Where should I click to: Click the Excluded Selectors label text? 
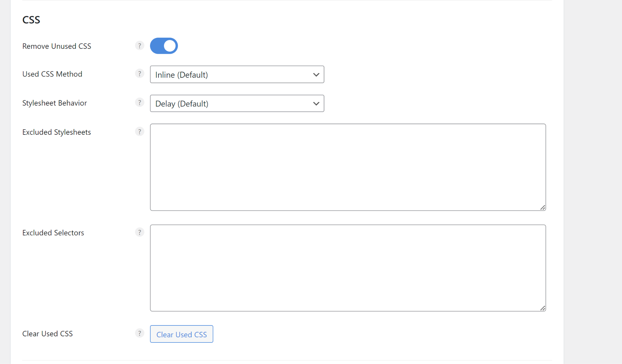tap(53, 233)
